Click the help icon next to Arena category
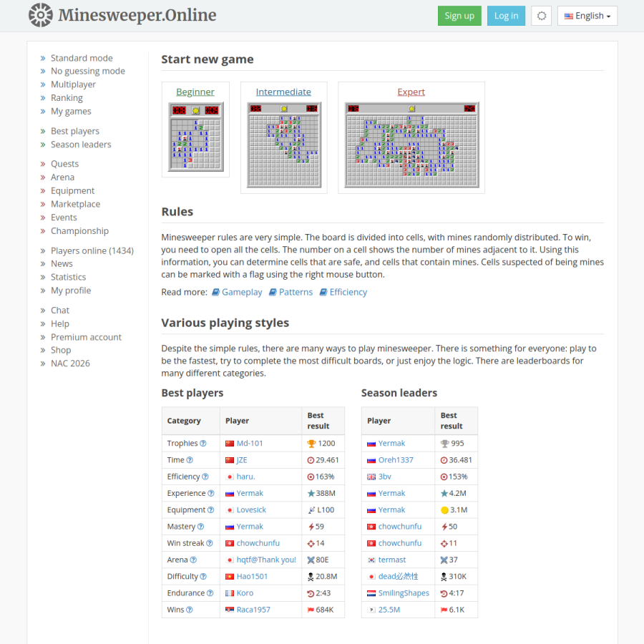Image resolution: width=644 pixels, height=644 pixels. [193, 560]
